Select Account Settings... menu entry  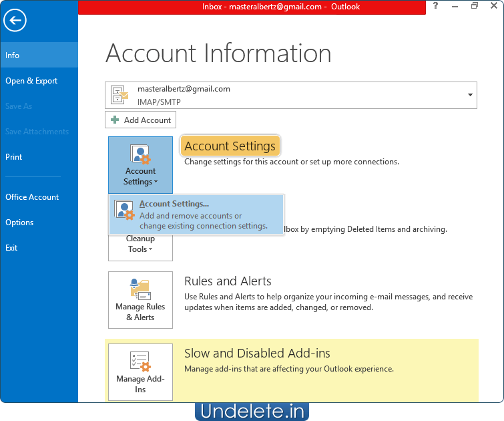[196, 215]
